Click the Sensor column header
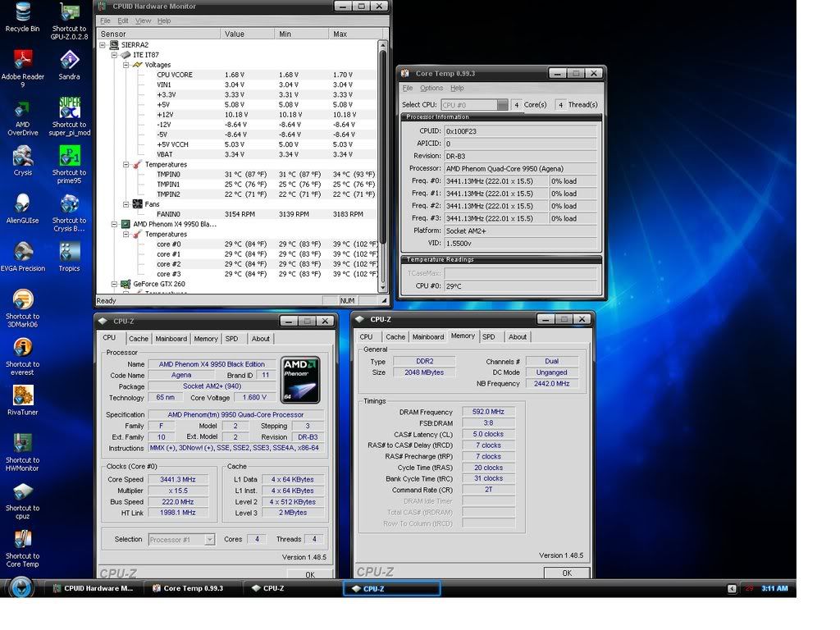Image resolution: width=840 pixels, height=630 pixels. 159,34
